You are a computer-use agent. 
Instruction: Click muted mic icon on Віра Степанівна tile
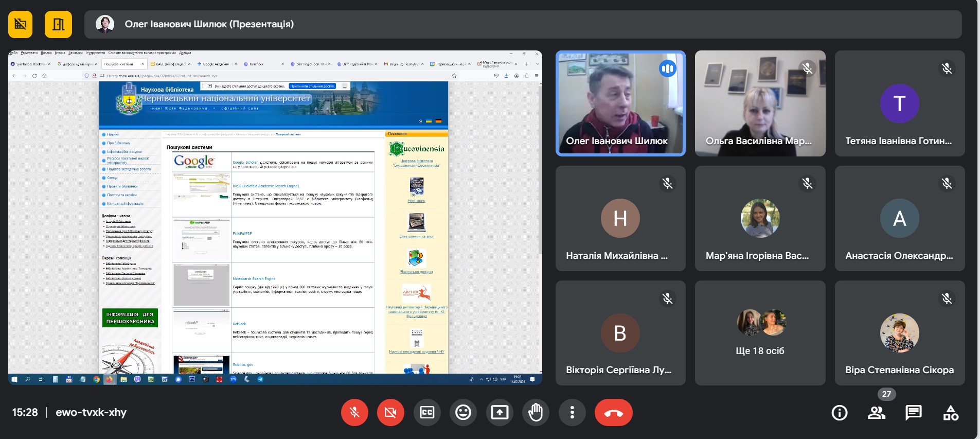pyautogui.click(x=947, y=298)
